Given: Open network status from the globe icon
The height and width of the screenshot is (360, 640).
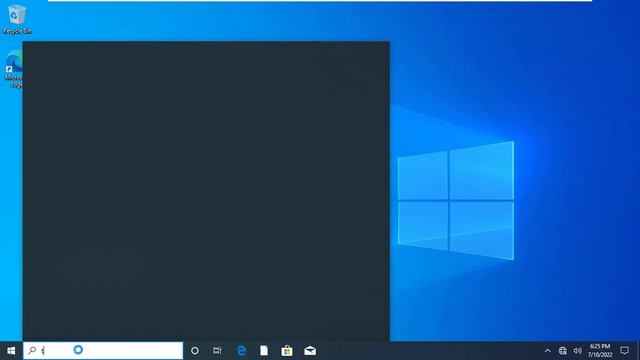Looking at the screenshot, I should coord(562,351).
